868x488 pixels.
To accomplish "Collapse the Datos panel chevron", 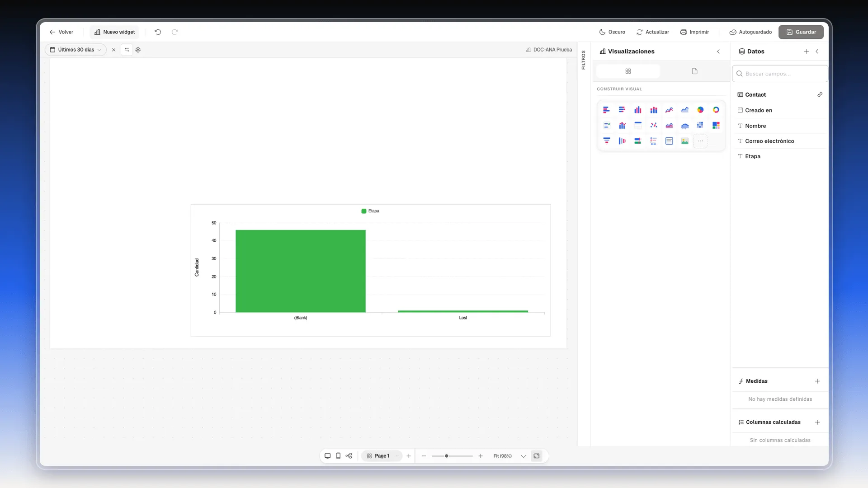I will pos(817,52).
